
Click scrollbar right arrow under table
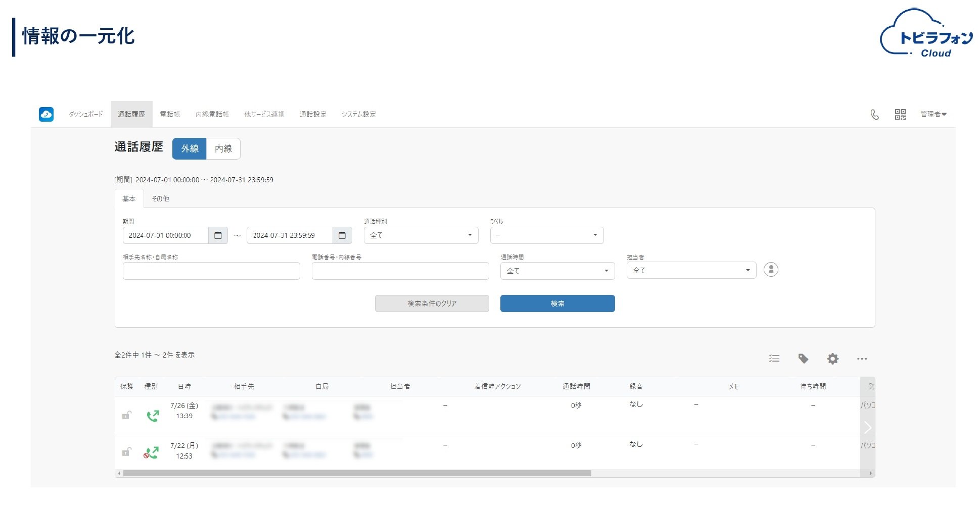871,473
